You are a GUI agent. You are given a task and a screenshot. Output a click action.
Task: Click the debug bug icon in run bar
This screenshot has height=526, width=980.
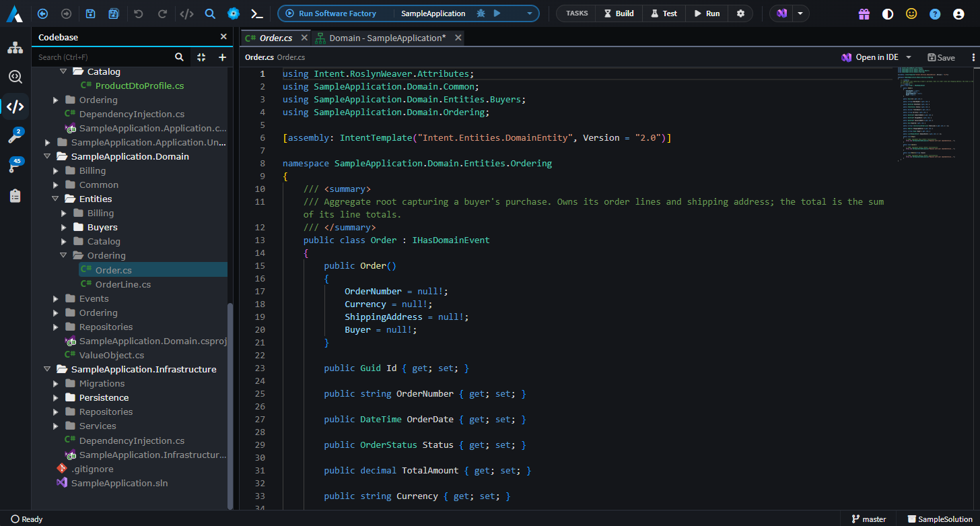[481, 13]
